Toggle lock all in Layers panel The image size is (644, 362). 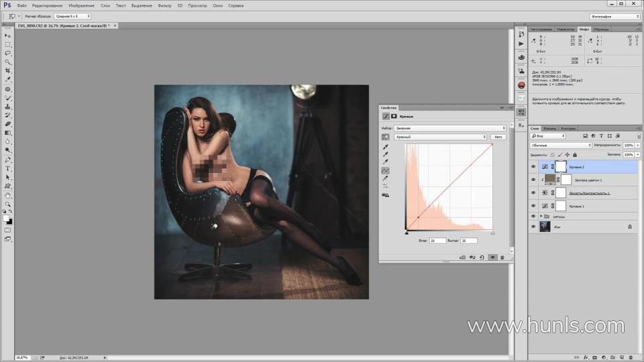pos(575,155)
